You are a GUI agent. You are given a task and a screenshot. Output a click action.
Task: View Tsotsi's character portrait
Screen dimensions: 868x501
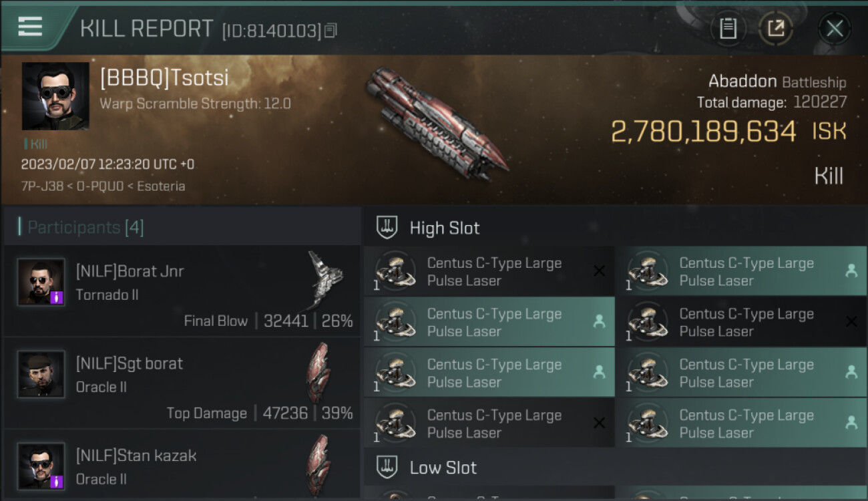(55, 96)
